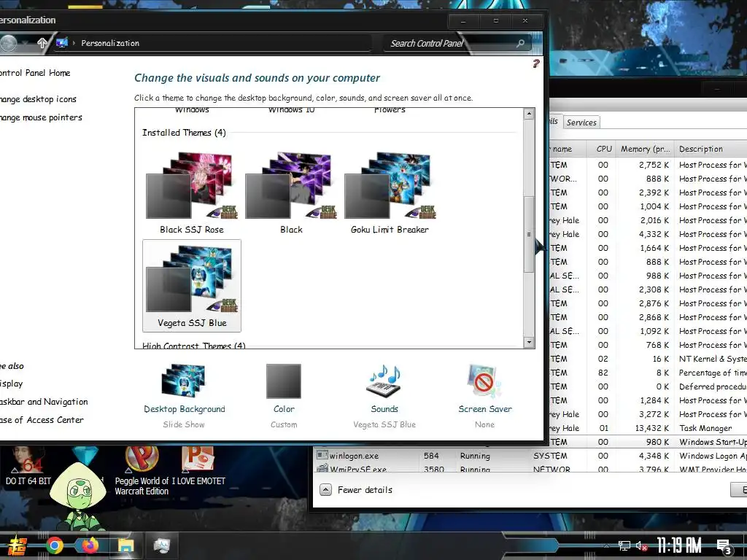Viewport: 747px width, 560px height.
Task: Click the Peridot desktop character
Action: (79, 495)
